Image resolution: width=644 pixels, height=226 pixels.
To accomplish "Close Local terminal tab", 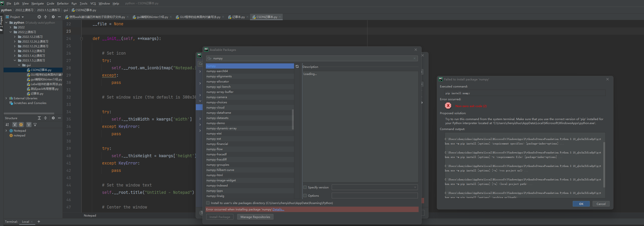I will (32, 222).
